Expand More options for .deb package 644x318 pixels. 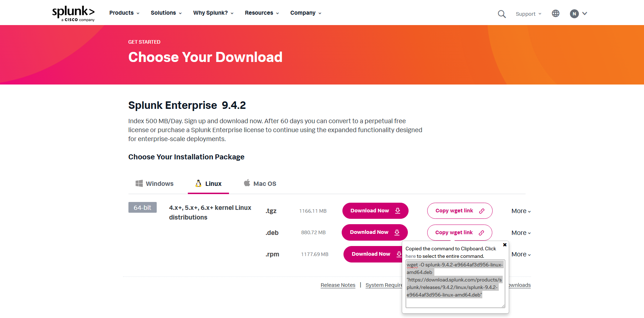click(521, 233)
